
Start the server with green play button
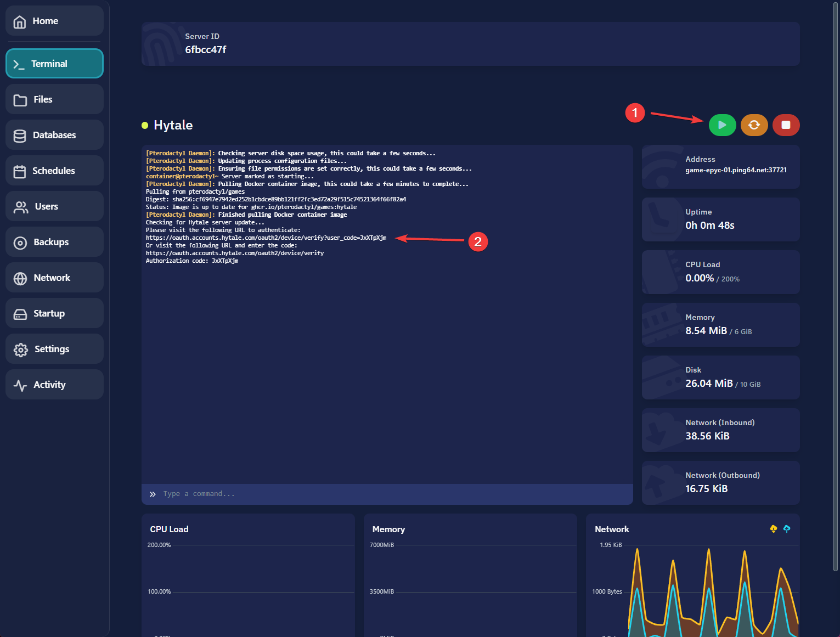coord(722,125)
